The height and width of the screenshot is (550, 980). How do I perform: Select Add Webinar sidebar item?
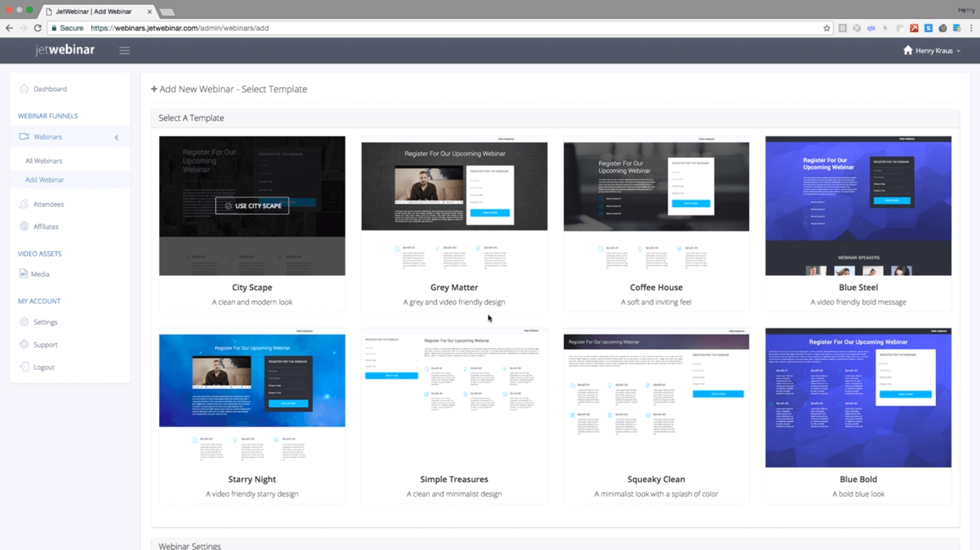point(45,180)
